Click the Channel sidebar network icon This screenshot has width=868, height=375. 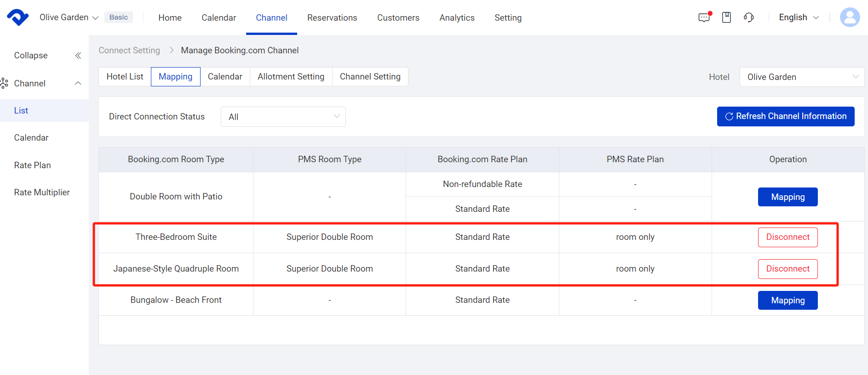tap(5, 83)
